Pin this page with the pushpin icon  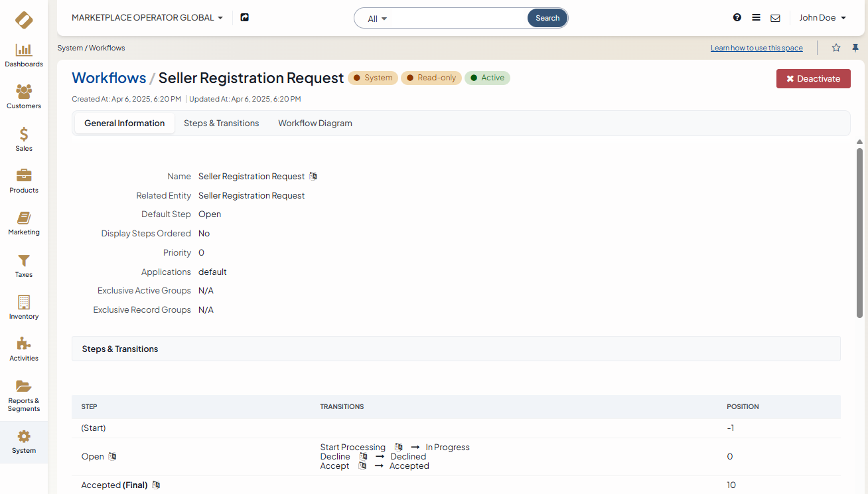(855, 48)
